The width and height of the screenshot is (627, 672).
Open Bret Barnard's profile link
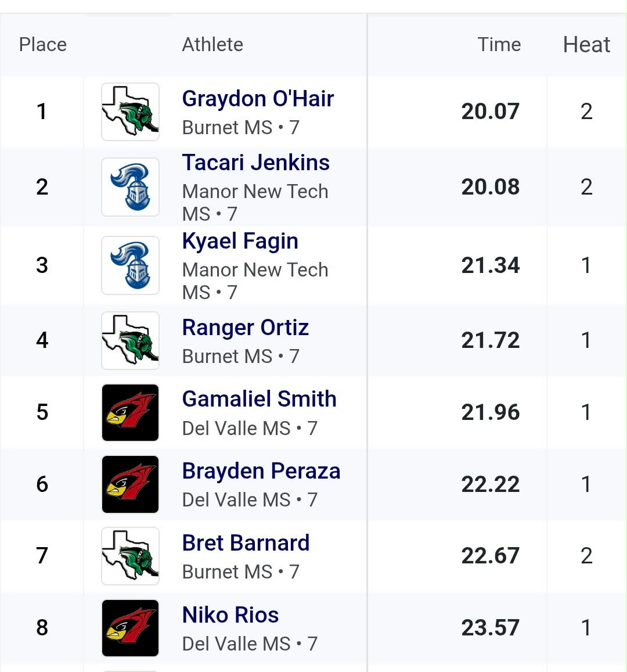pos(246,543)
